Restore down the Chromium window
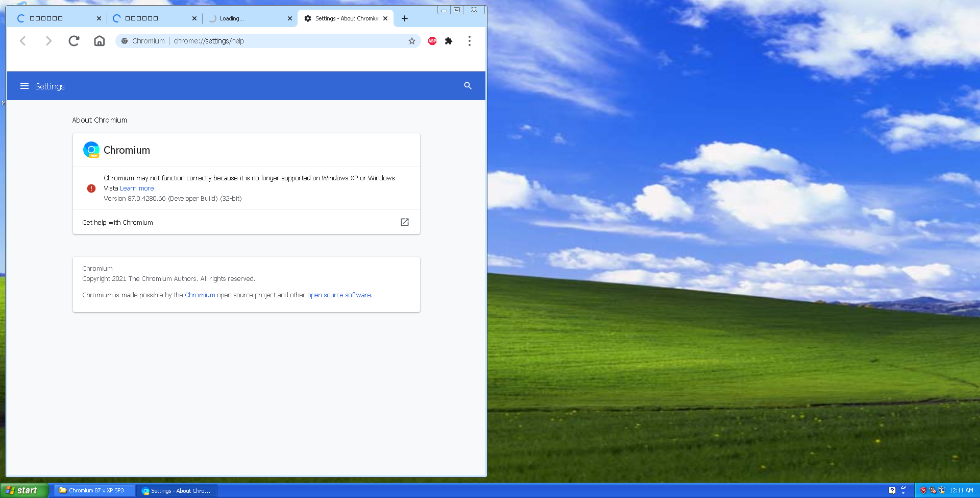Viewport: 980px width, 498px height. [x=457, y=10]
